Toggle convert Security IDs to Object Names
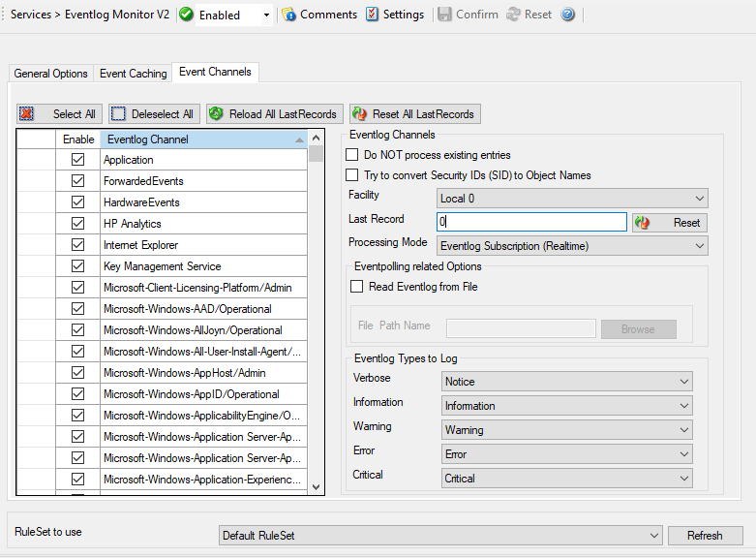This screenshot has width=756, height=558. coord(352,175)
